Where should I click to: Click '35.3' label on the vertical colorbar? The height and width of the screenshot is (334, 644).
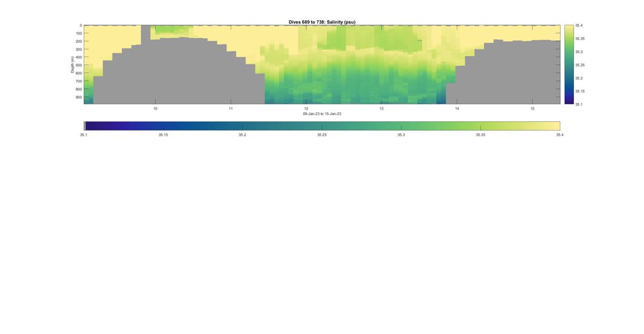[579, 52]
